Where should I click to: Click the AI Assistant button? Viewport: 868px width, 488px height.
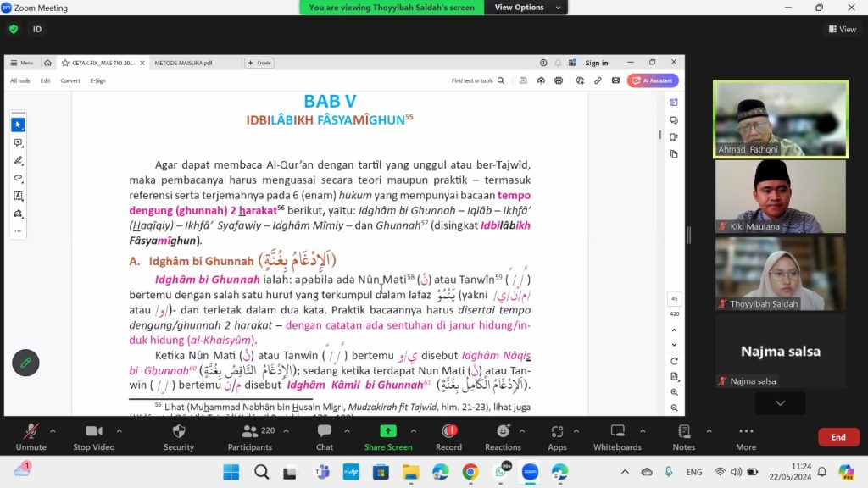click(x=653, y=80)
